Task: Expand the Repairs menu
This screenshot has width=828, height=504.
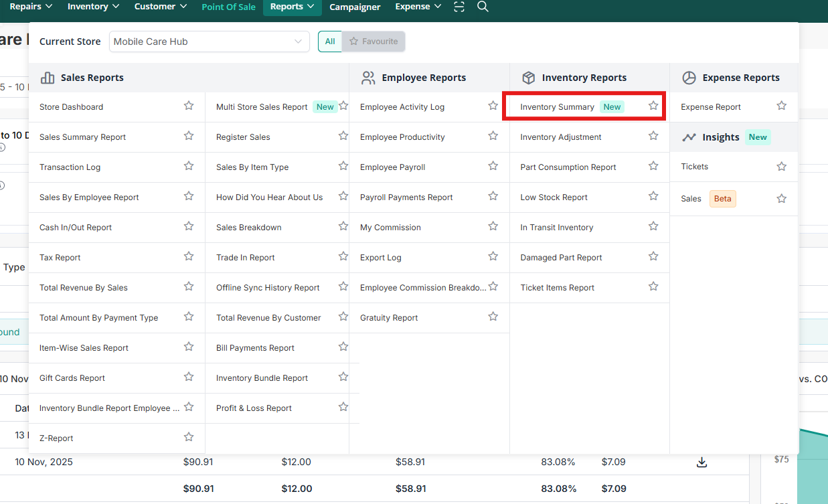Action: pyautogui.click(x=31, y=7)
